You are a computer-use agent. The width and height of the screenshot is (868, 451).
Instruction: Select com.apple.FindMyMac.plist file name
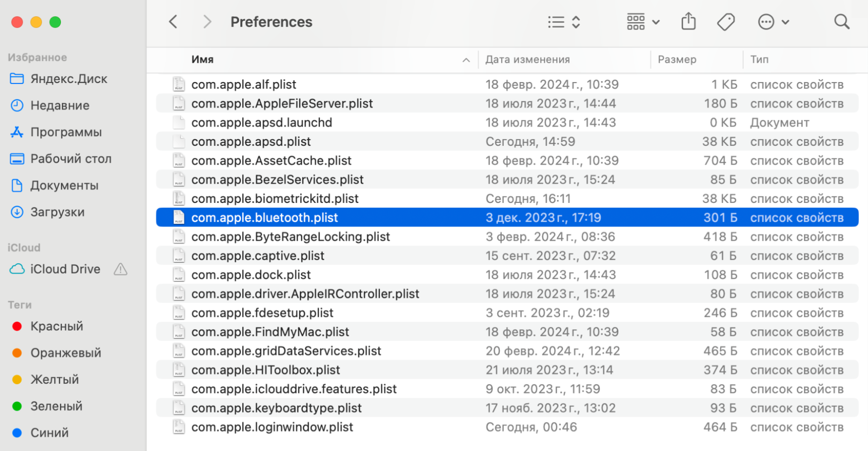pyautogui.click(x=270, y=332)
